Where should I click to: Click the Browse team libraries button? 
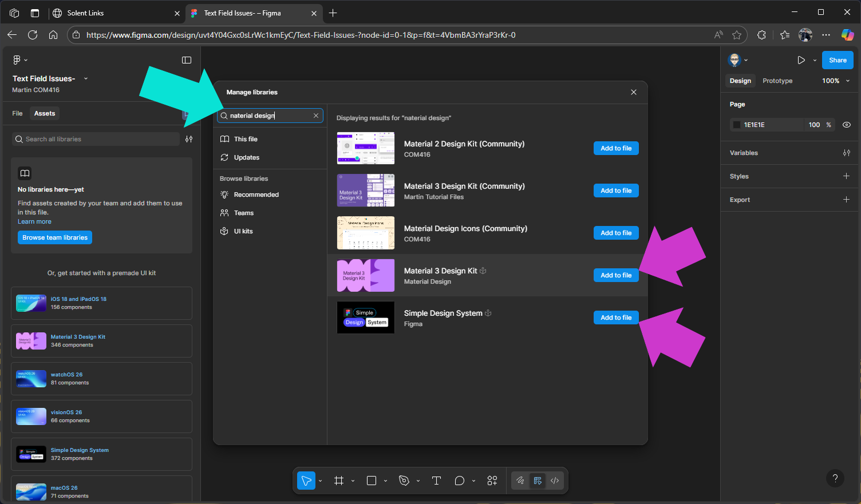point(55,237)
